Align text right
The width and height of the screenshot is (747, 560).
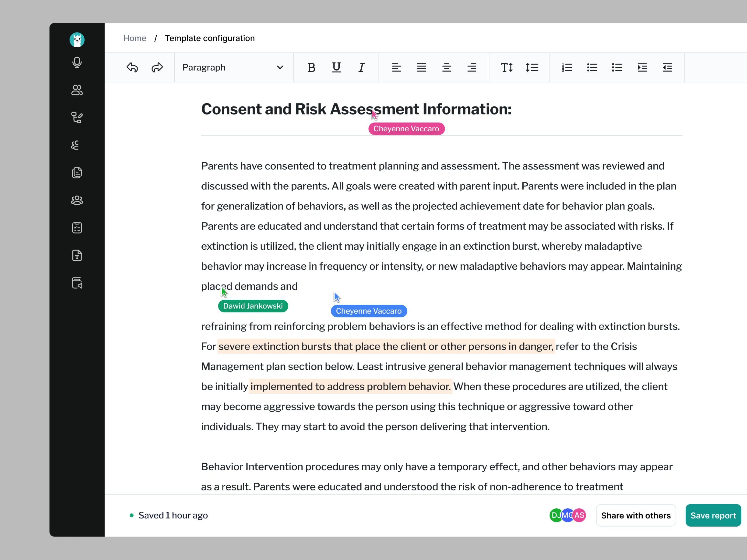pos(472,67)
